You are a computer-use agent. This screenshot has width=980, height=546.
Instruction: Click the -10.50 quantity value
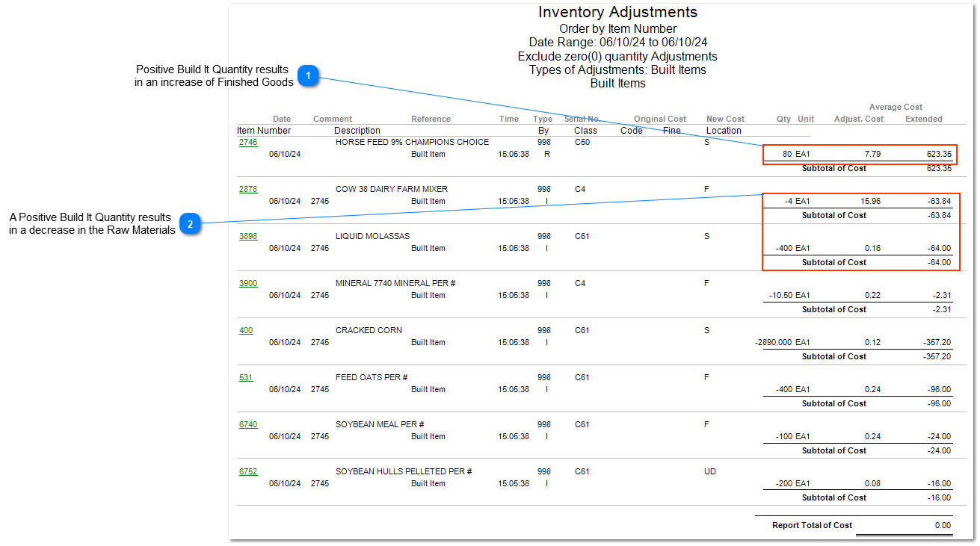coord(780,295)
